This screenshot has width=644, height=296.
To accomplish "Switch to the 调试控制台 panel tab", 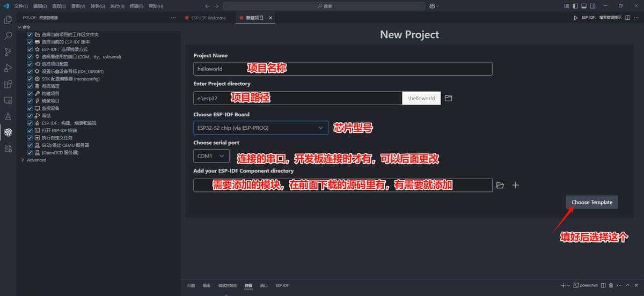I will [x=228, y=285].
